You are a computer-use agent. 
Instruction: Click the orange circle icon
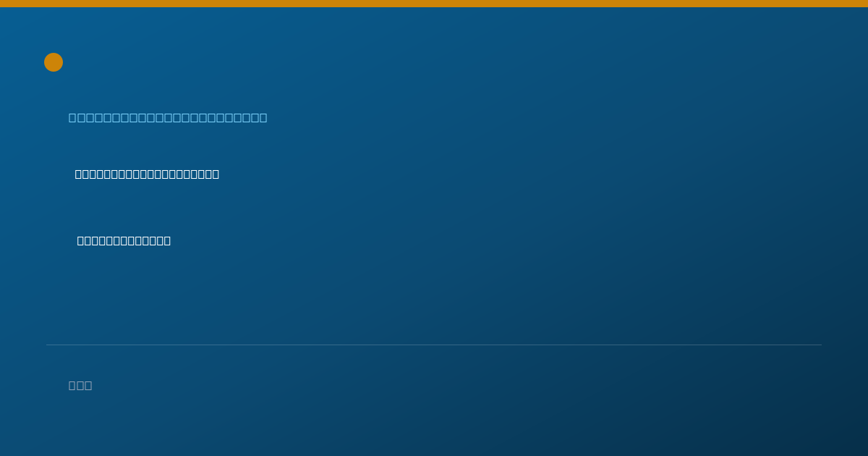pos(54,62)
